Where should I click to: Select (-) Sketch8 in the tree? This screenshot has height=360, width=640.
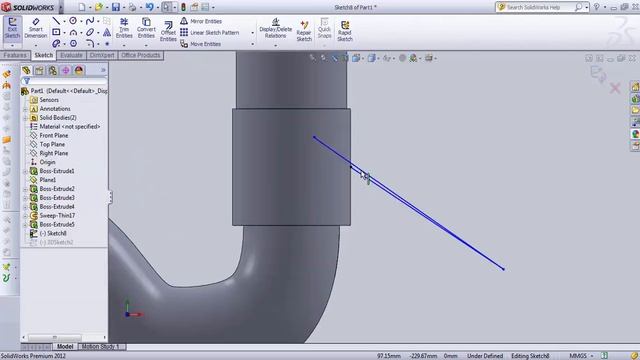[x=48, y=233]
